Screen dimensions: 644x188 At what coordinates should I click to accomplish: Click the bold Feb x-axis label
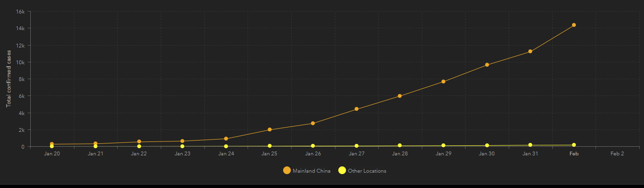[x=574, y=154]
